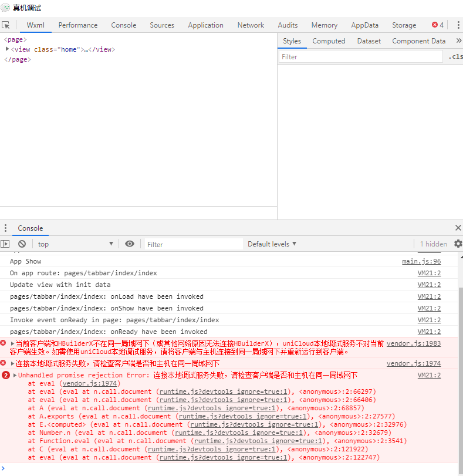This screenshot has width=463, height=476.
Task: Activate the element inspector cursor icon
Action: point(6,25)
